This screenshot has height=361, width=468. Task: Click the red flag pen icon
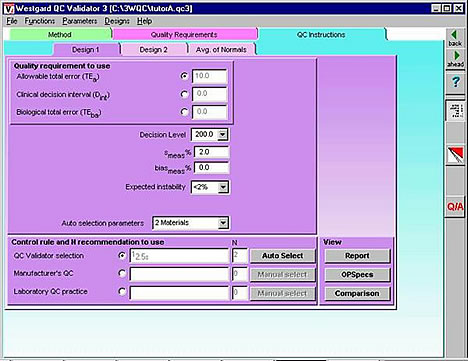pos(455,155)
